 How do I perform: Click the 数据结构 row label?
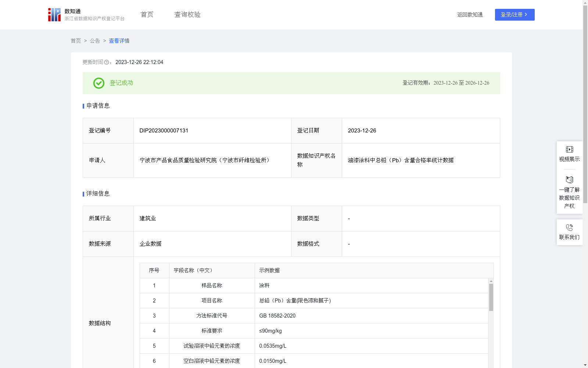[100, 323]
